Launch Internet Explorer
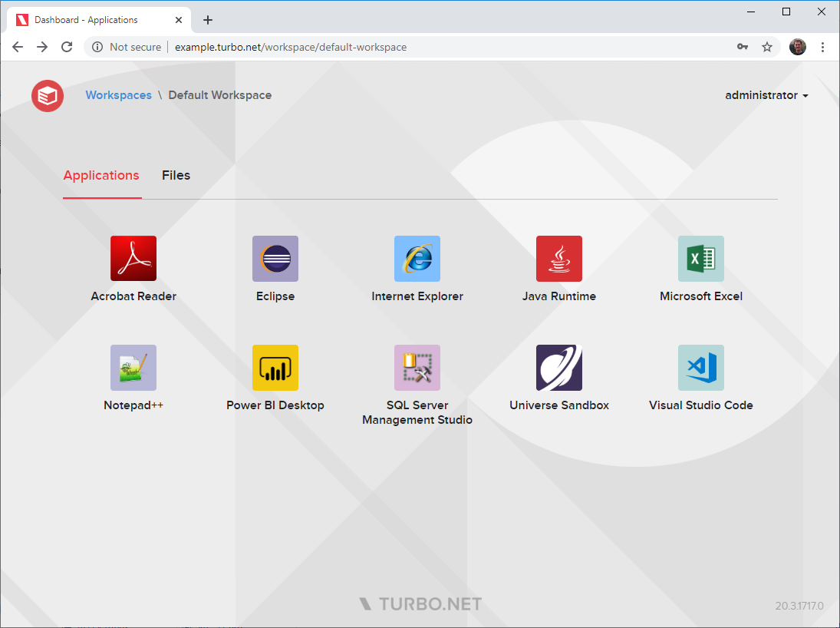 [x=417, y=258]
